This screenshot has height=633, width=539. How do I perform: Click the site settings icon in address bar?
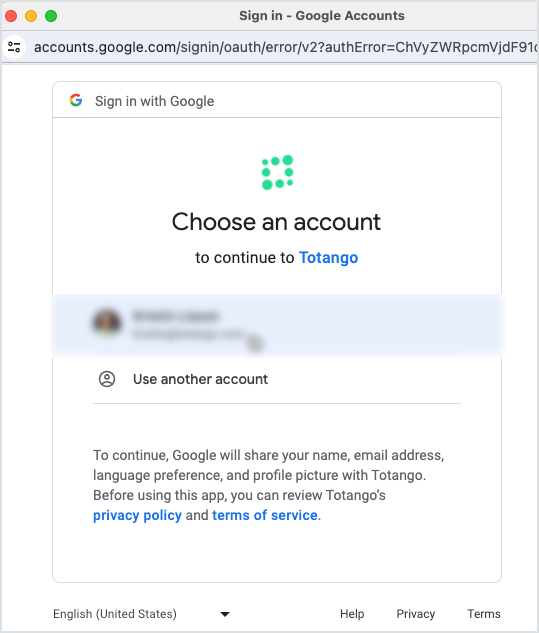point(14,47)
